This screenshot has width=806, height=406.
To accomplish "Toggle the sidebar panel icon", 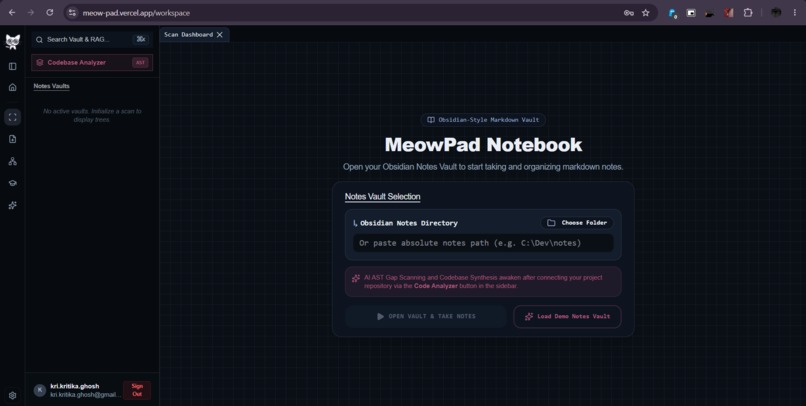I will 13,66.
